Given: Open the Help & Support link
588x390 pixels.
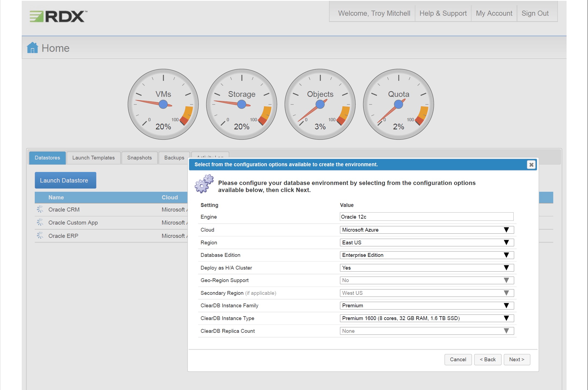Looking at the screenshot, I should [443, 13].
